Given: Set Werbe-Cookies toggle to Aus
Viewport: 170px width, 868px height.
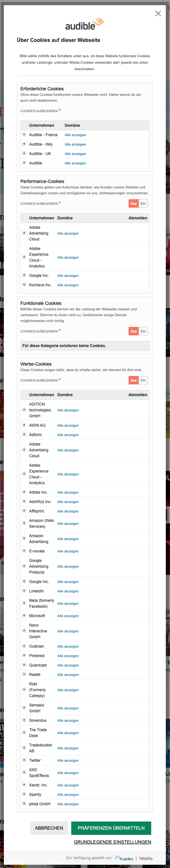Looking at the screenshot, I should point(133,381).
